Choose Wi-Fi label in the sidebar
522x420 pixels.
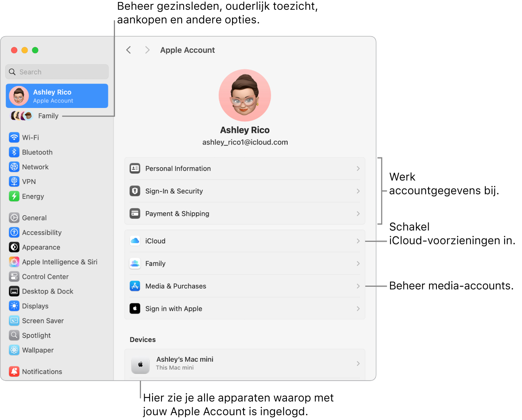click(x=30, y=137)
